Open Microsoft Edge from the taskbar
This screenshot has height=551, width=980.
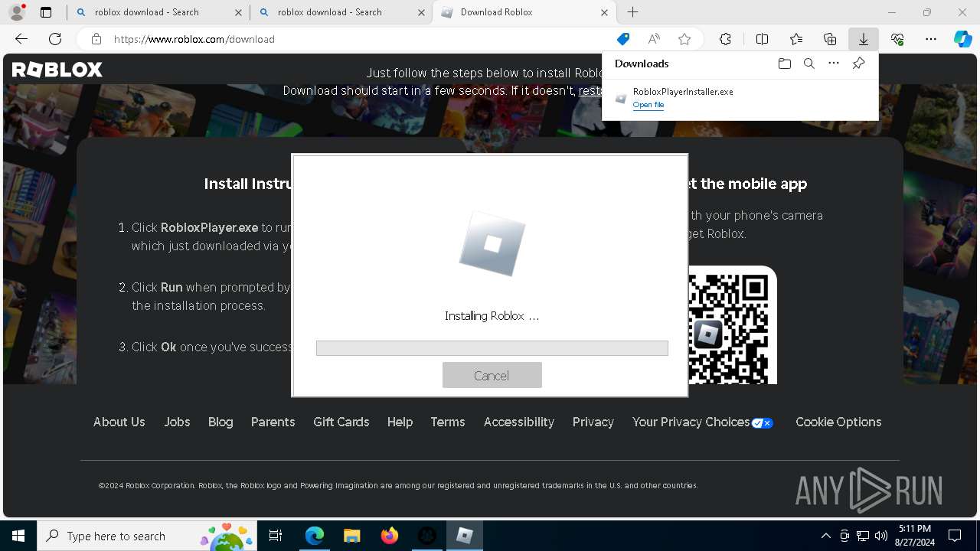[315, 536]
